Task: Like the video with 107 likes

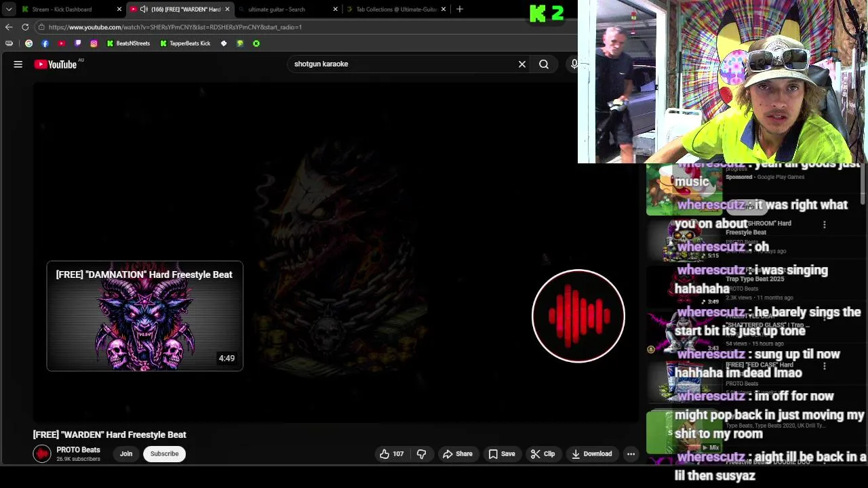Action: tap(391, 454)
